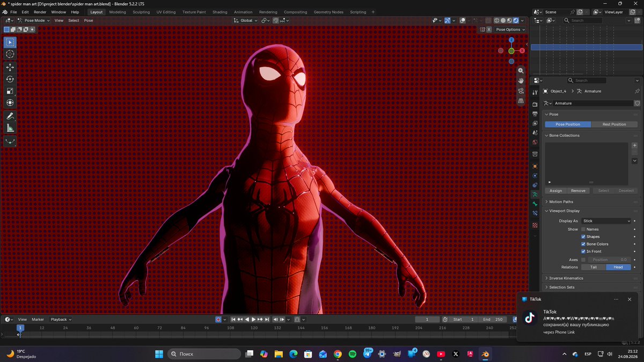The height and width of the screenshot is (362, 644).
Task: Open the Object Data armature properties tab
Action: pos(535,194)
